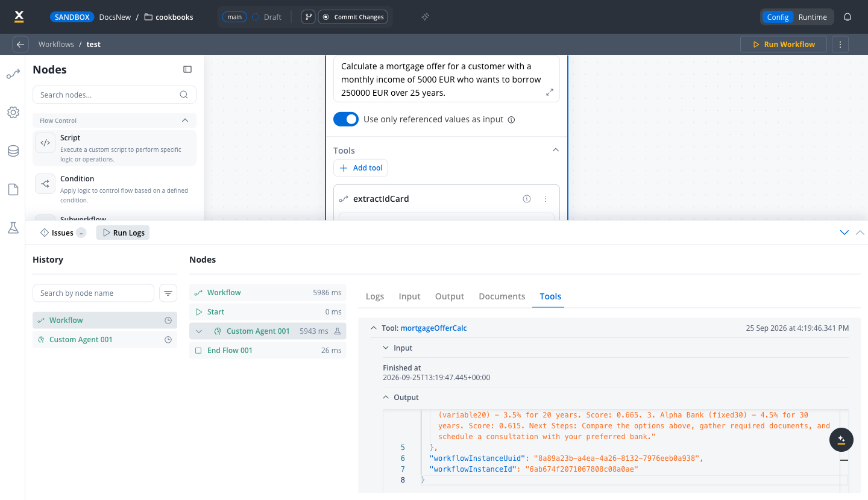868x500 pixels.
Task: Select Custom Agent 001 in History list
Action: (105, 340)
